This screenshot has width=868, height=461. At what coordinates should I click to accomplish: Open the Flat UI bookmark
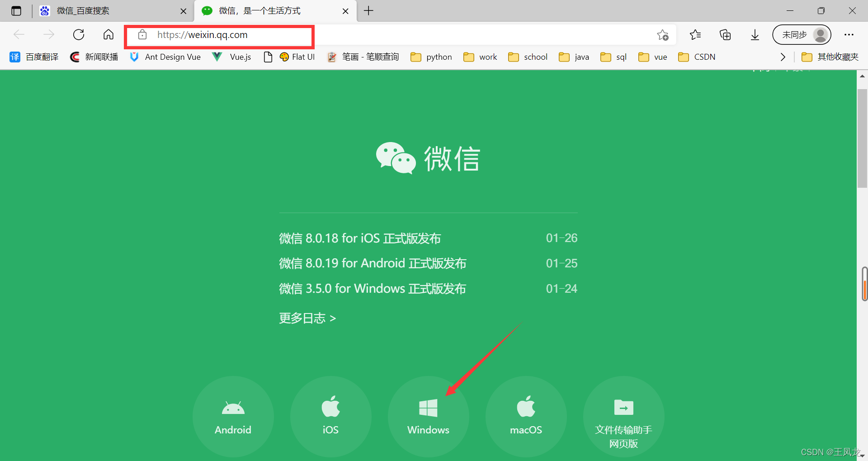coord(297,57)
